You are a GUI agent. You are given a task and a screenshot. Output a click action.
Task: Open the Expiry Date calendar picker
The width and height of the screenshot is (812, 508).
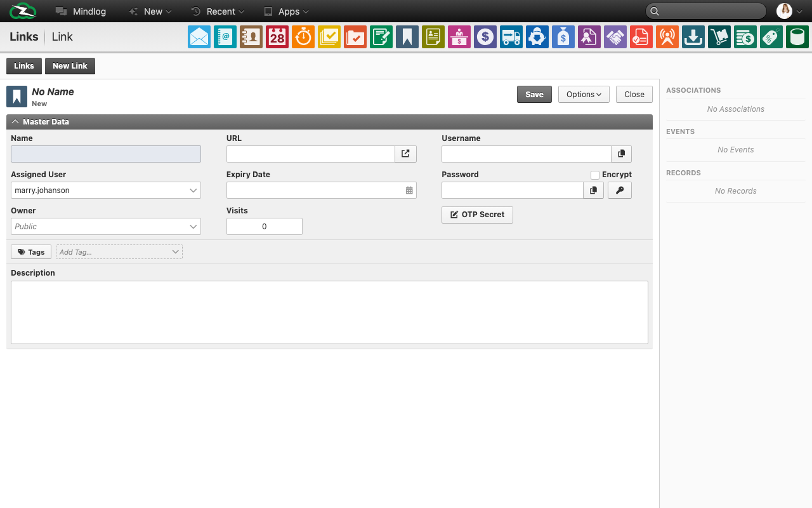tap(409, 190)
